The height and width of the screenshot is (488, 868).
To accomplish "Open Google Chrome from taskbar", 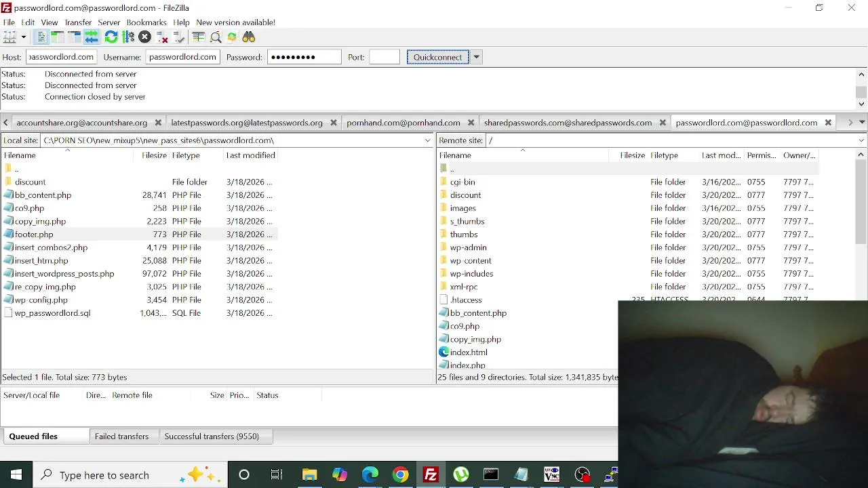I will pyautogui.click(x=401, y=475).
